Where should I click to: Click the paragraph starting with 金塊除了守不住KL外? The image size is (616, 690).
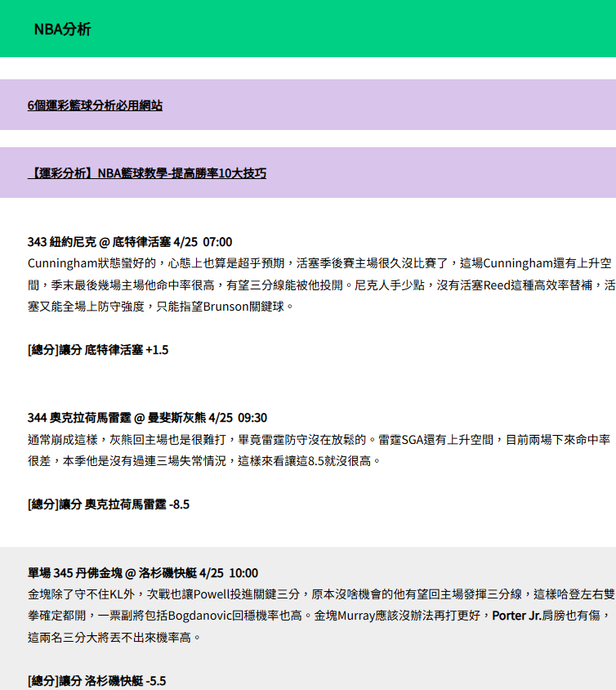[x=319, y=616]
